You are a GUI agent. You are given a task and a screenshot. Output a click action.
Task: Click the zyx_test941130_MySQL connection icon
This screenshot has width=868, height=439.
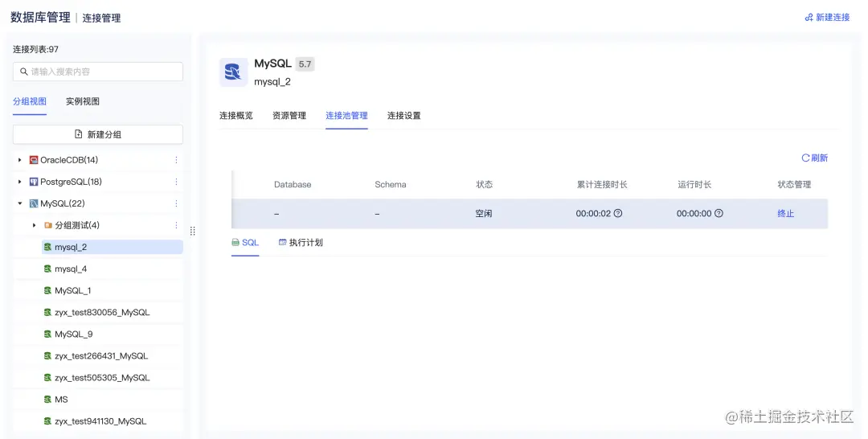point(47,421)
